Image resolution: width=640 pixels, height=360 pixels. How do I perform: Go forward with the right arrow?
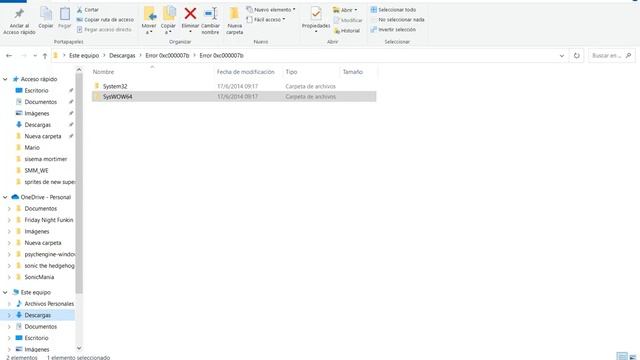[24, 56]
